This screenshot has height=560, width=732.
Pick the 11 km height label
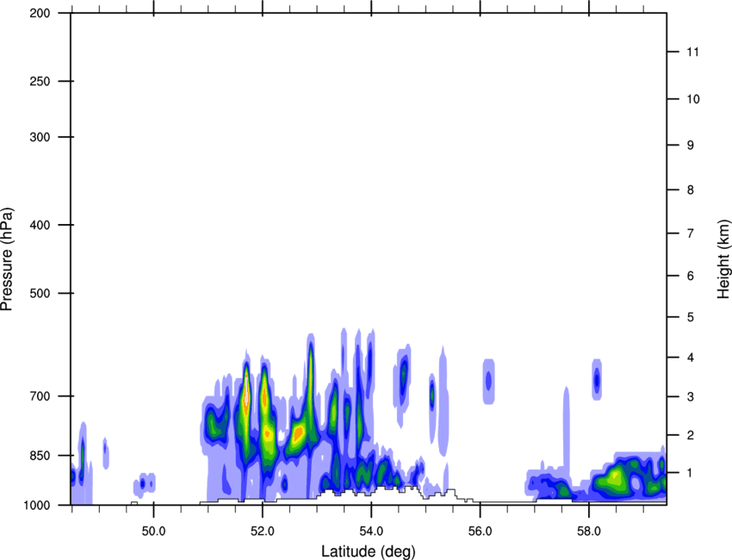tap(692, 52)
